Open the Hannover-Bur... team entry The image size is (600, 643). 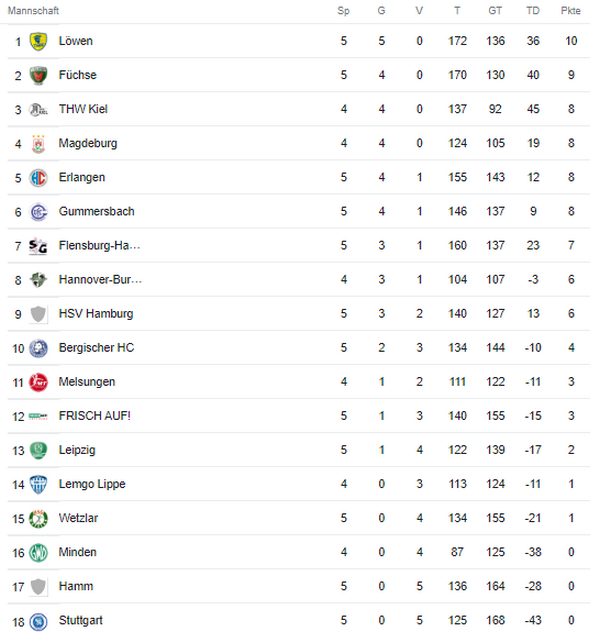tap(100, 280)
